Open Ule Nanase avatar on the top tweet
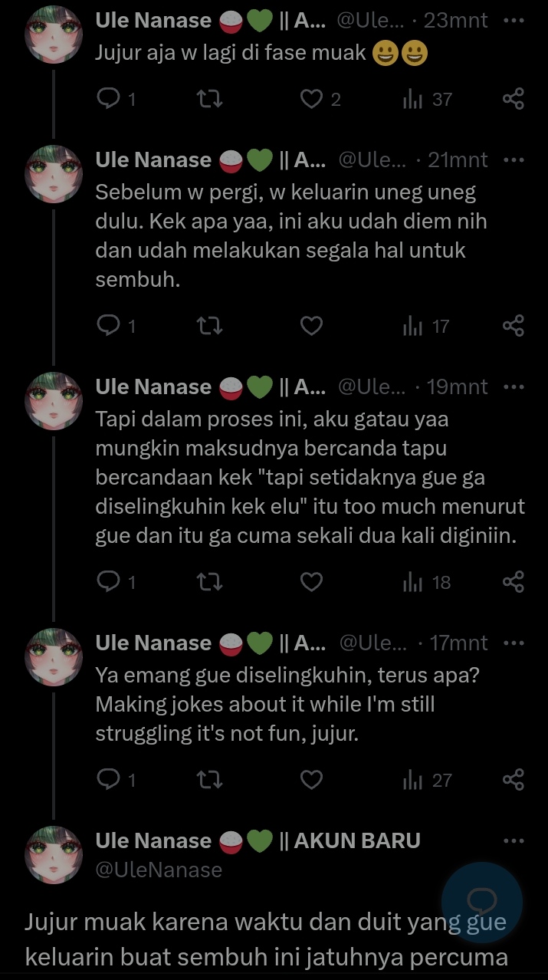The width and height of the screenshot is (548, 980). click(x=54, y=35)
